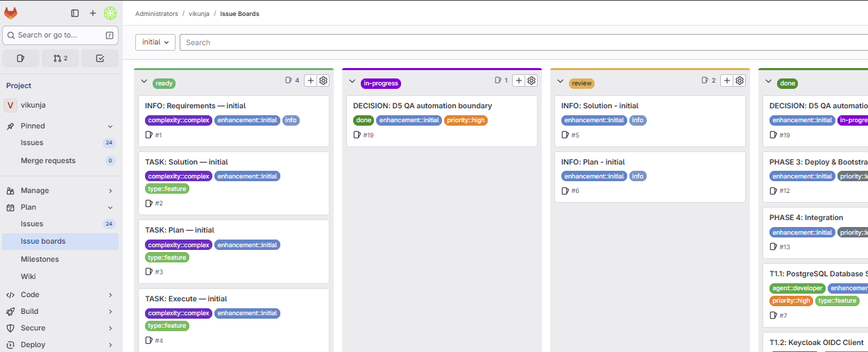The image size is (868, 352).
Task: Open Search or go to box
Action: [x=60, y=35]
